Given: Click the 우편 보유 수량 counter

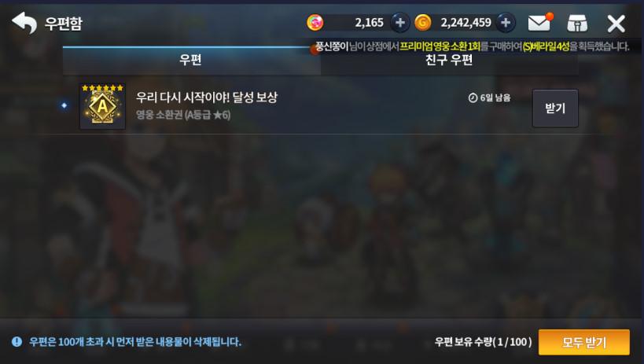Looking at the screenshot, I should pyautogui.click(x=483, y=342).
